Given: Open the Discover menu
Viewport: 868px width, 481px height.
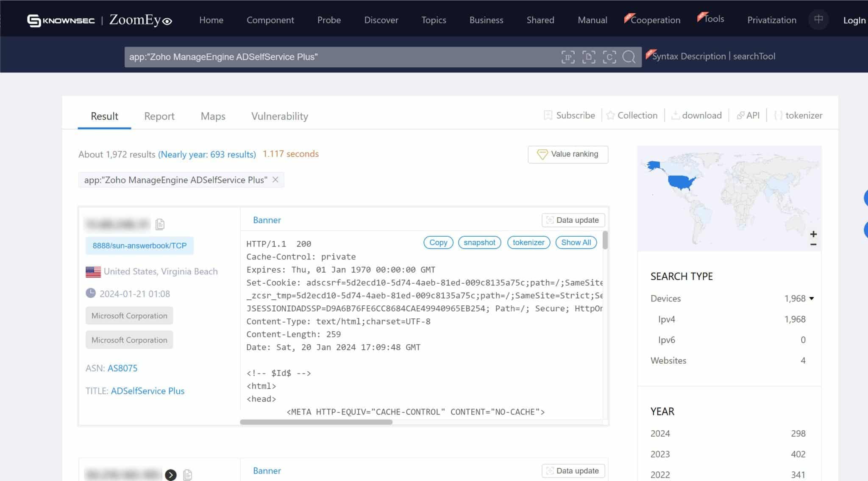Looking at the screenshot, I should [381, 20].
